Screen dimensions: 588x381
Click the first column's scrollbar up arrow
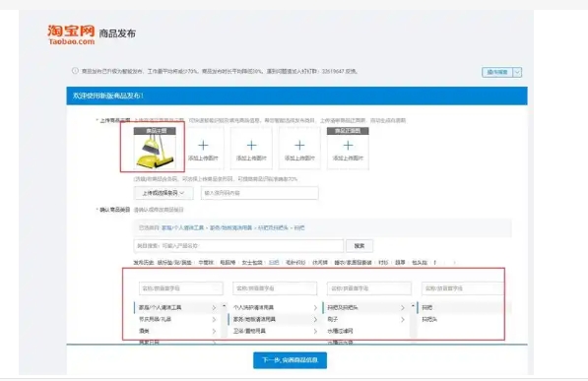(x=225, y=306)
